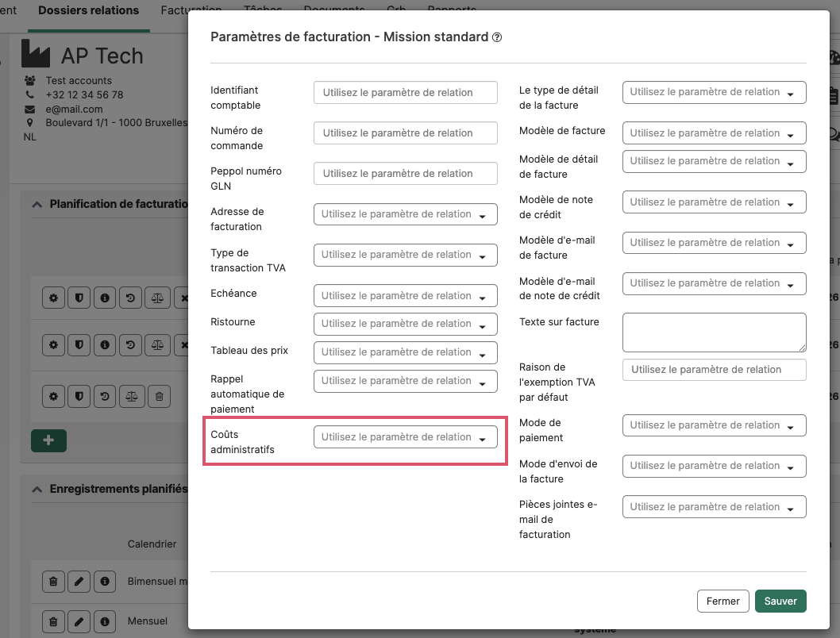Edit the Mensuel record with the pencil icon

pyautogui.click(x=79, y=621)
